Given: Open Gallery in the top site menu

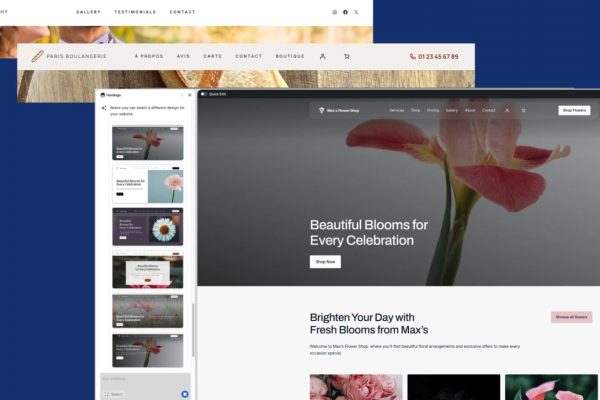Looking at the screenshot, I should (x=88, y=12).
